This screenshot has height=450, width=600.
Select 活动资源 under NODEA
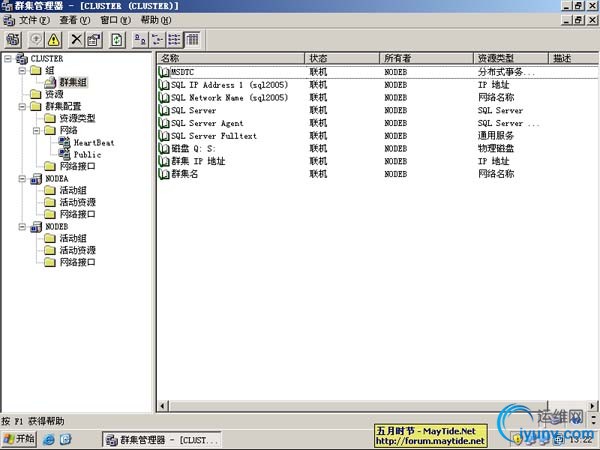coord(77,202)
